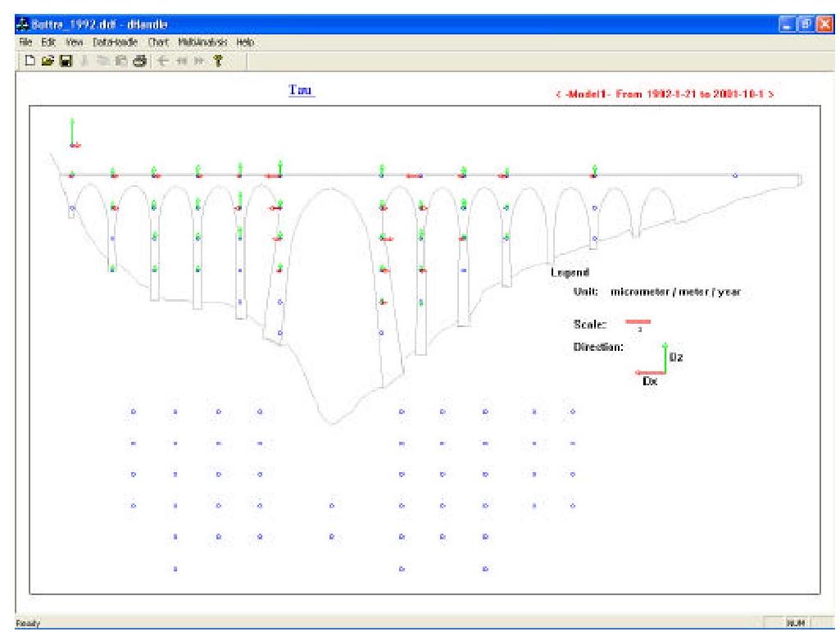Click the application icon in the title bar

(22, 24)
